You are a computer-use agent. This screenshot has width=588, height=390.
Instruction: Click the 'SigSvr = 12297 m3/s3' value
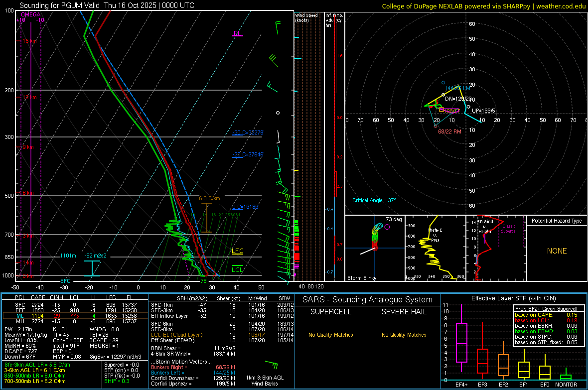click(x=116, y=357)
